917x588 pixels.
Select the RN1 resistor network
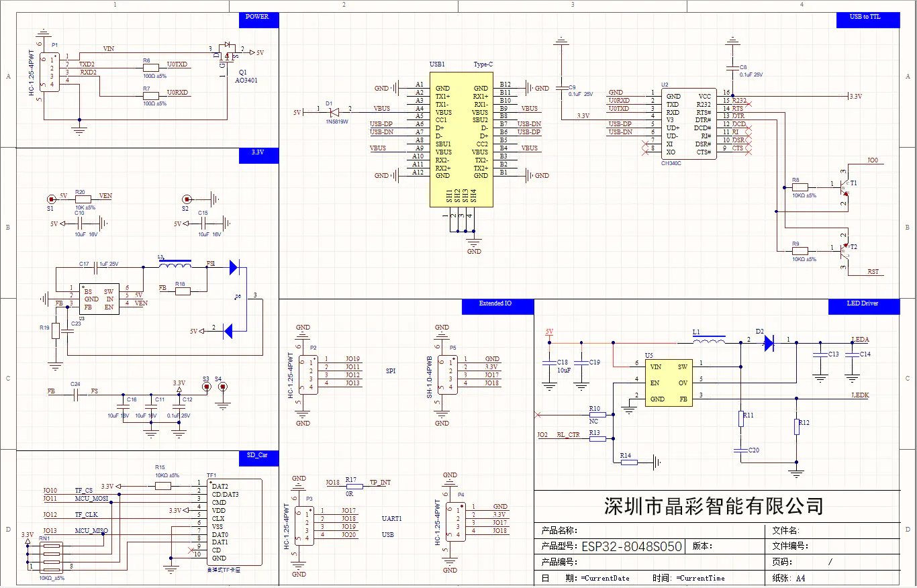pos(50,556)
